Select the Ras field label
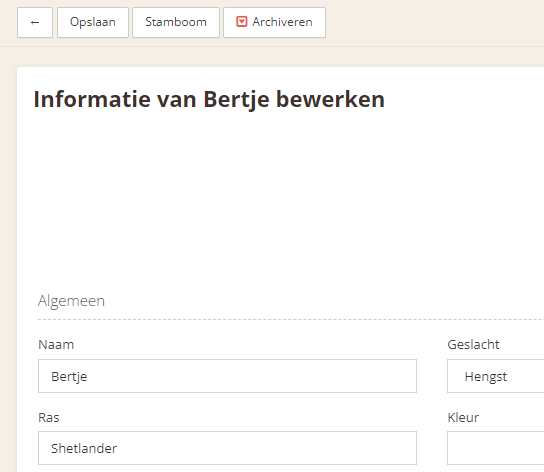This screenshot has height=472, width=544. (x=49, y=417)
